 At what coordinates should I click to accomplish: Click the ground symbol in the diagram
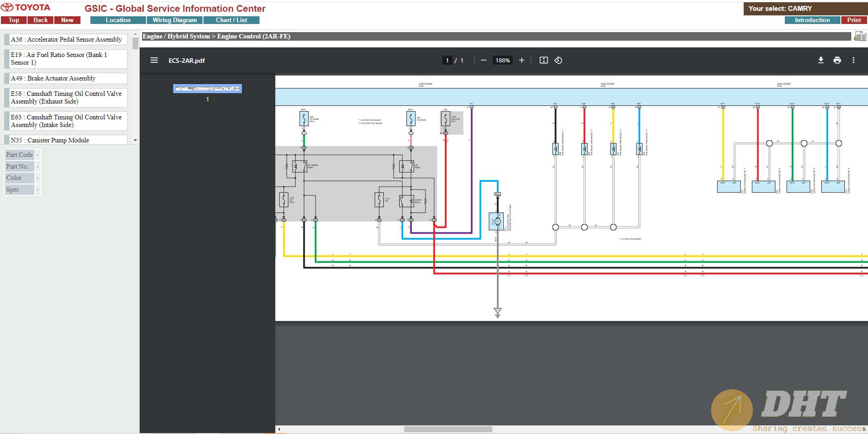(x=498, y=312)
